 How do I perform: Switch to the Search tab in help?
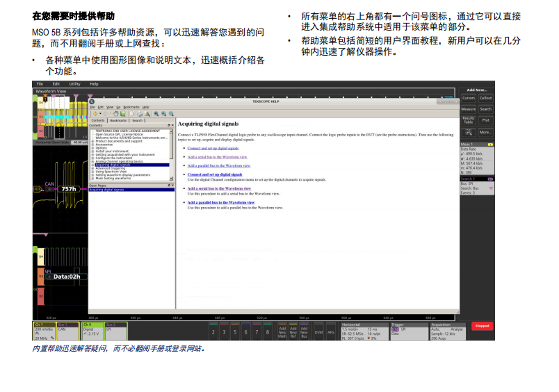(x=137, y=120)
